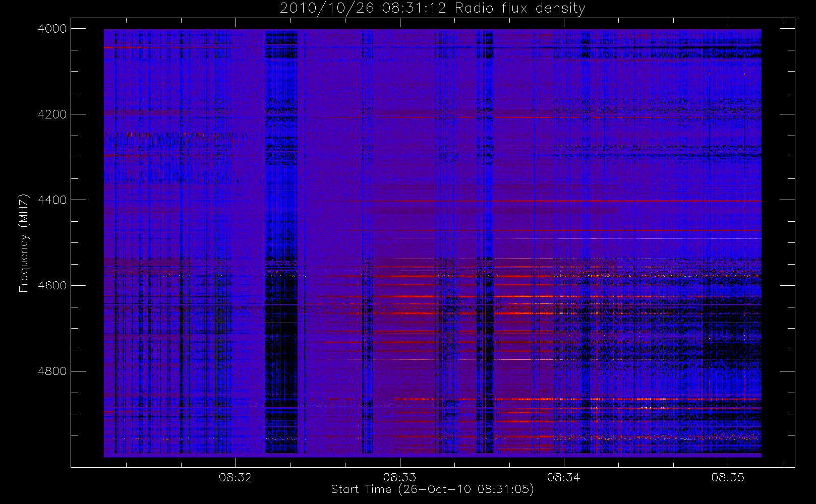Click the 4200 frequency axis label
The height and width of the screenshot is (504, 816).
coord(52,114)
